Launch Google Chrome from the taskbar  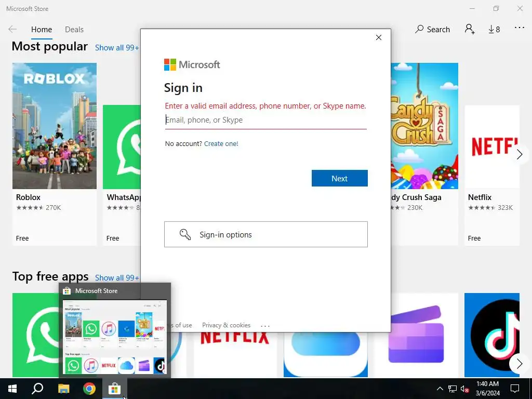[89, 389]
